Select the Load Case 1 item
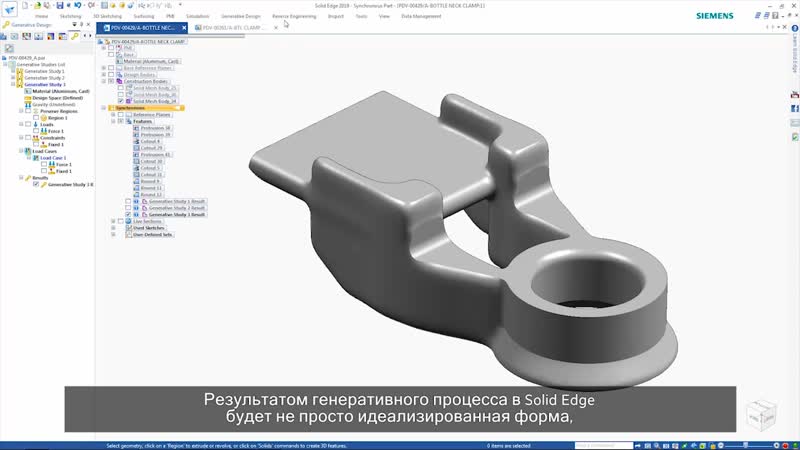Screen dimensions: 800x450 [53, 158]
